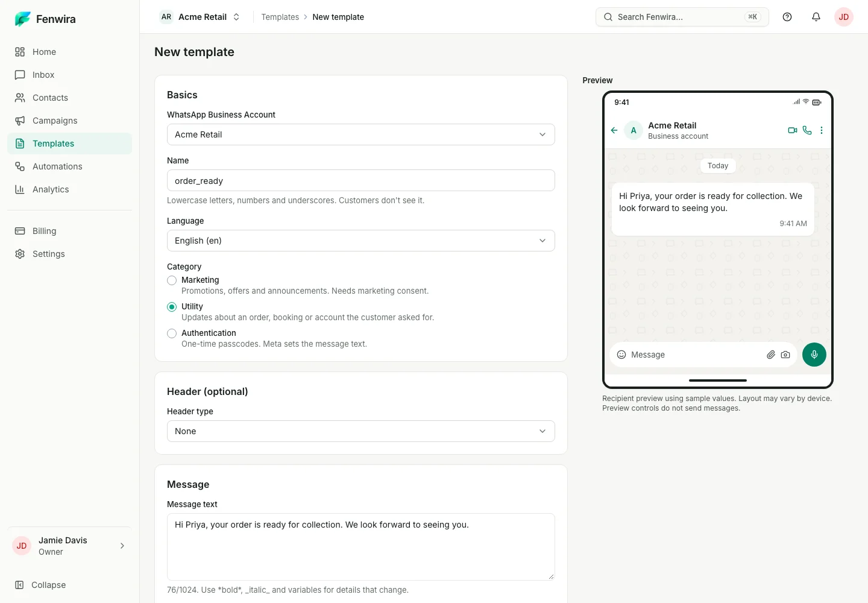Open Acme Retail workspace switcher
This screenshot has height=603, width=868.
[200, 17]
